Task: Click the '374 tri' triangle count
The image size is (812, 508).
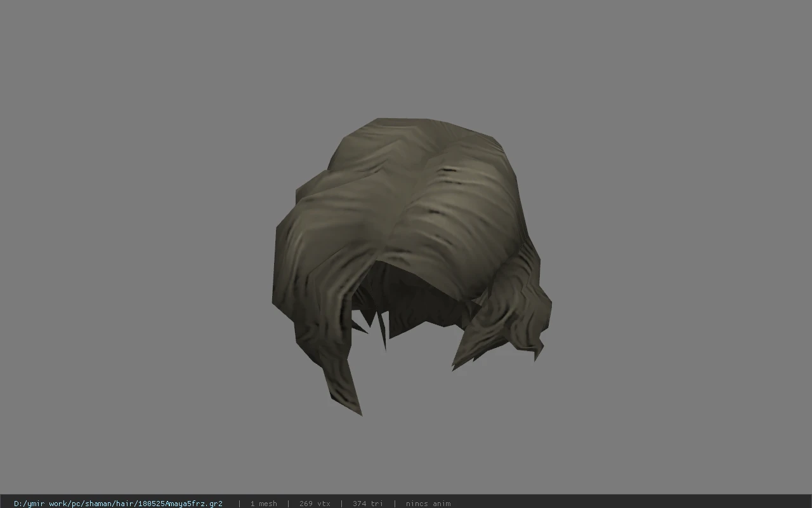Action: click(x=368, y=504)
